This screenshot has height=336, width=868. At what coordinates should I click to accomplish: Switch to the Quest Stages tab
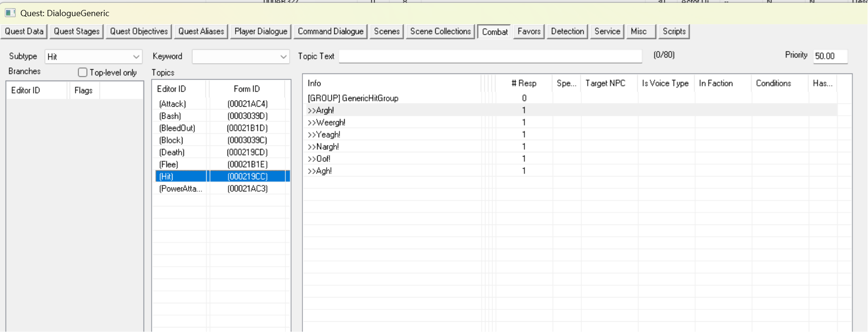[77, 31]
